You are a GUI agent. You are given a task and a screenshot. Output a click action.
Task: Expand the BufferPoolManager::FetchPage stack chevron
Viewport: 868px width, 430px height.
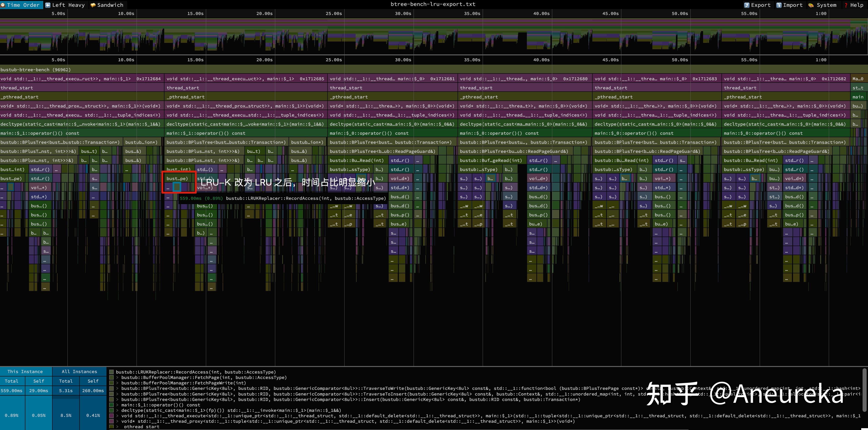click(x=118, y=377)
